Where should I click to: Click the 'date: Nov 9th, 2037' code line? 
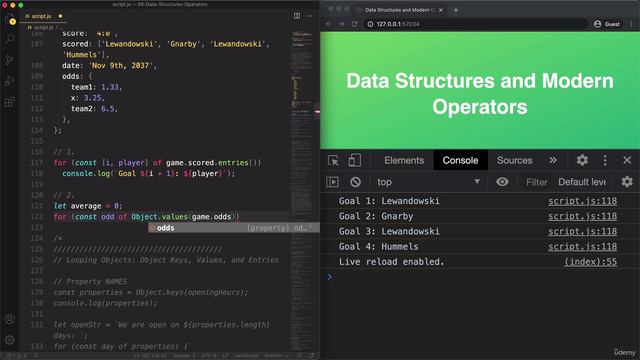[109, 65]
